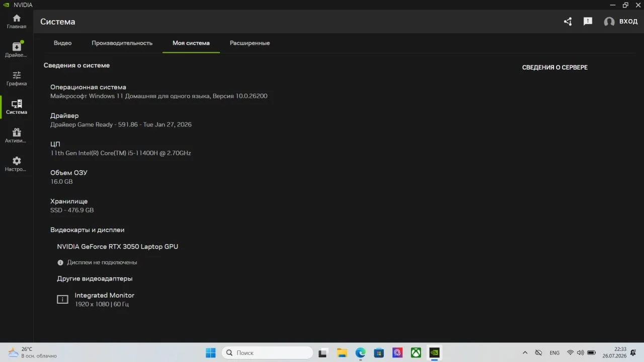Switch to the Видео tab
Image resolution: width=644 pixels, height=362 pixels.
tap(62, 43)
